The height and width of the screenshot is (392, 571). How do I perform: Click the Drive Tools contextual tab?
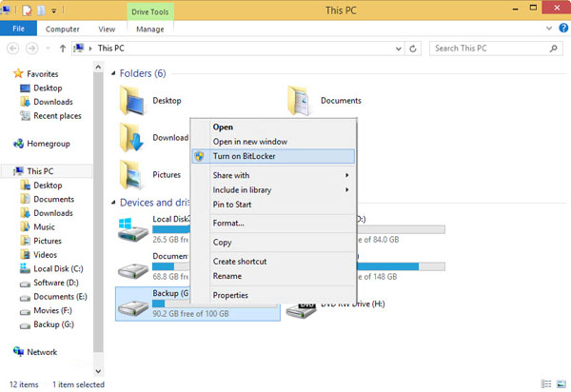pos(150,11)
